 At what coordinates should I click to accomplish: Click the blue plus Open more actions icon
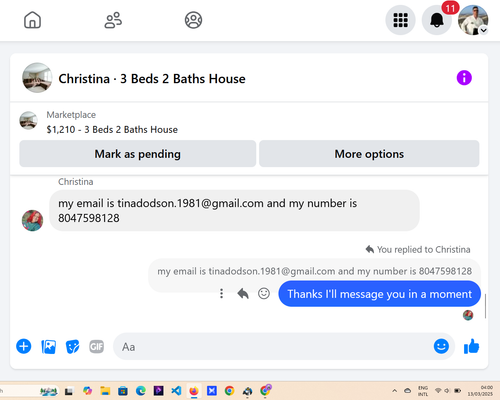coord(24,346)
